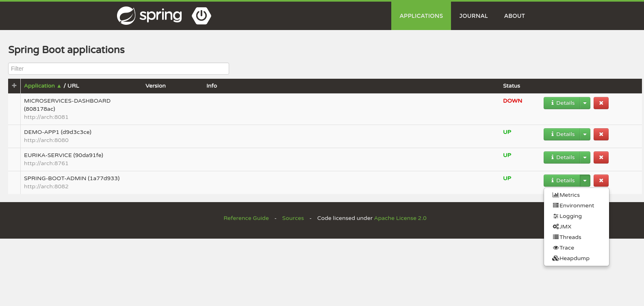Click the http://arch:8082 URL text
This screenshot has height=306, width=644.
(x=46, y=186)
